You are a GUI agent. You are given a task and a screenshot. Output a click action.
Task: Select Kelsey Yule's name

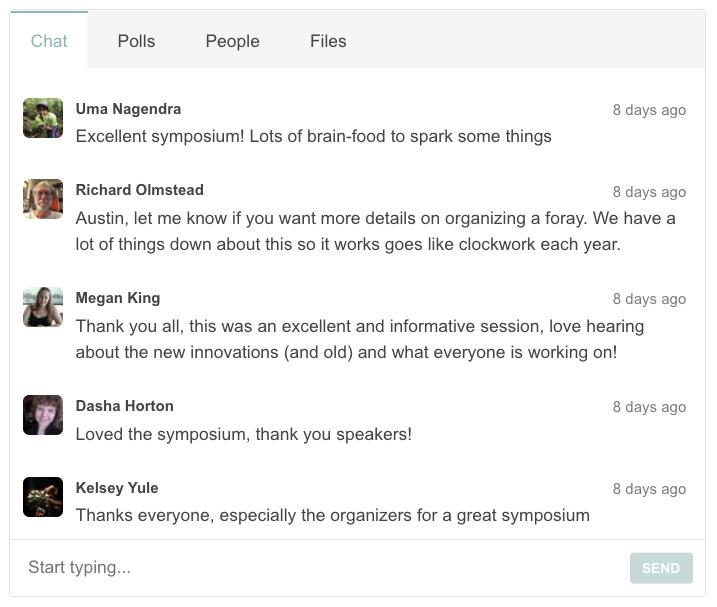coord(117,488)
